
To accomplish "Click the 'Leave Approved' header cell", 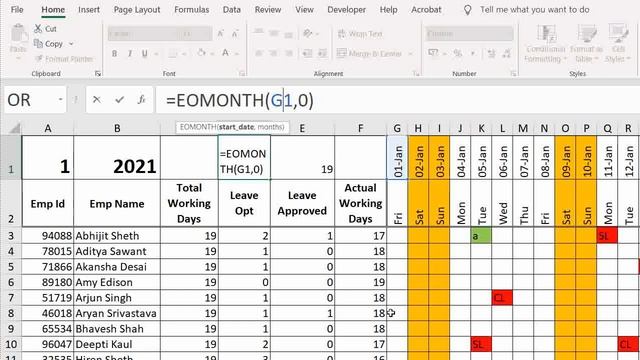I will coord(302,203).
